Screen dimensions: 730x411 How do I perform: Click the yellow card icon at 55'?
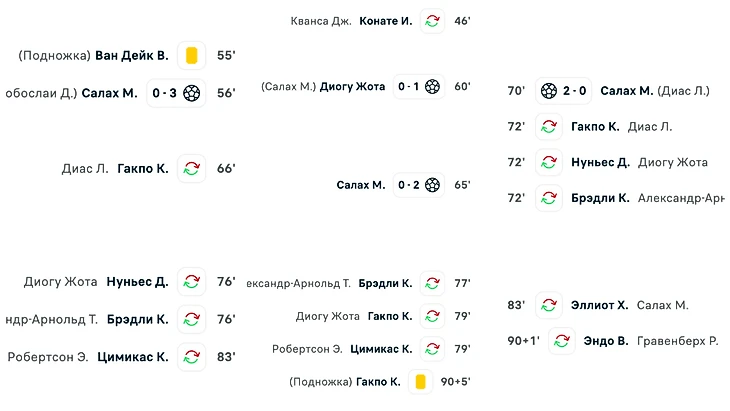[191, 55]
